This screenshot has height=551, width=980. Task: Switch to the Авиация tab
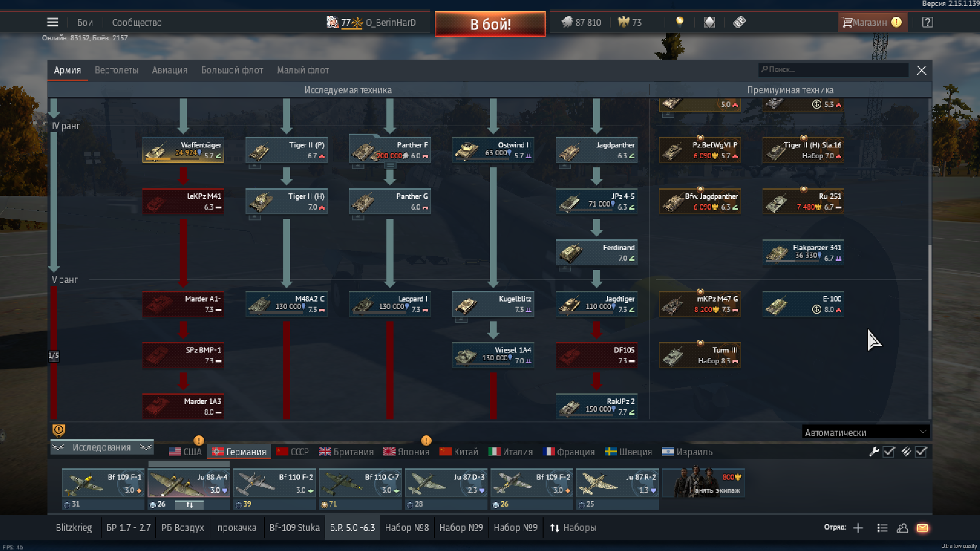coord(169,70)
